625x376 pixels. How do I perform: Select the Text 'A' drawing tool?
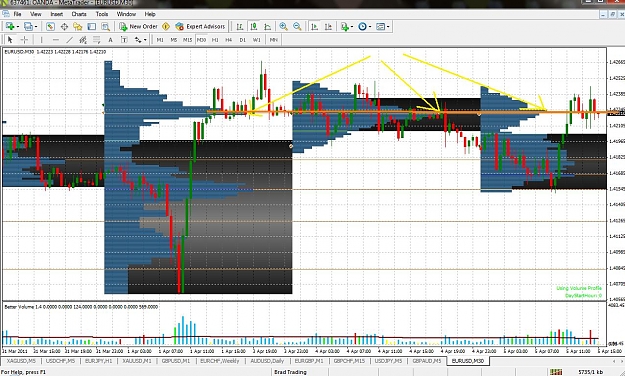(x=110, y=39)
